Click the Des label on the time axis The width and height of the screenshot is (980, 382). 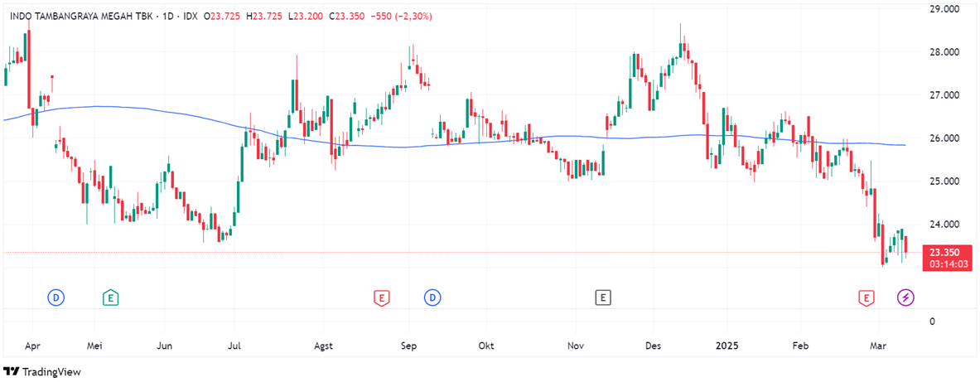(x=652, y=346)
